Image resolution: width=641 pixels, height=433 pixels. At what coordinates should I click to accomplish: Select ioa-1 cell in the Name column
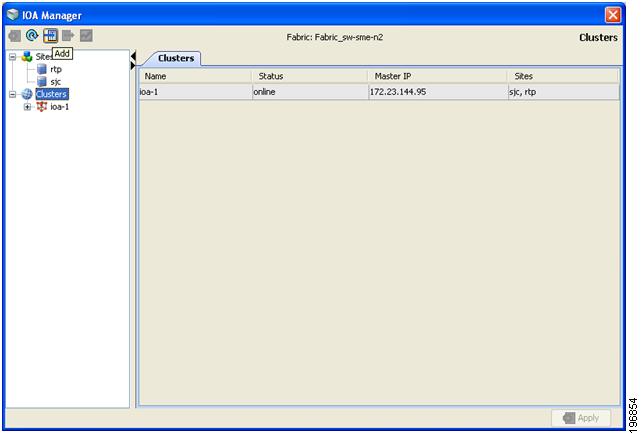(x=195, y=92)
